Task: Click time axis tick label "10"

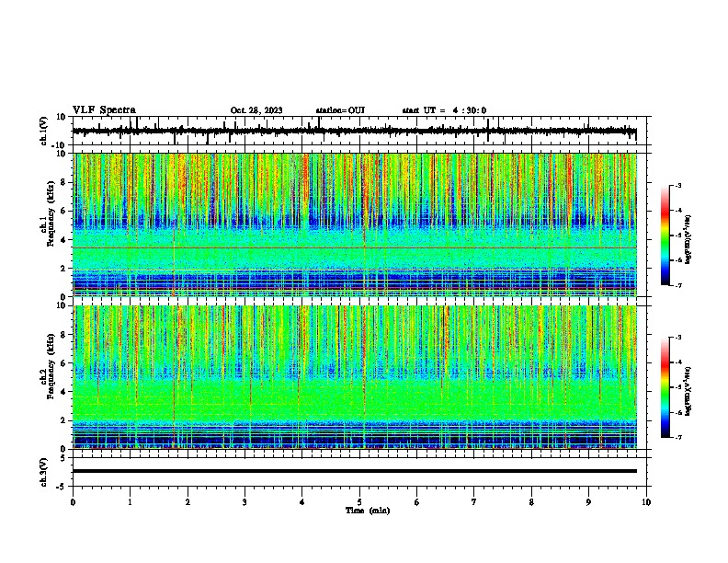Action: tap(646, 502)
